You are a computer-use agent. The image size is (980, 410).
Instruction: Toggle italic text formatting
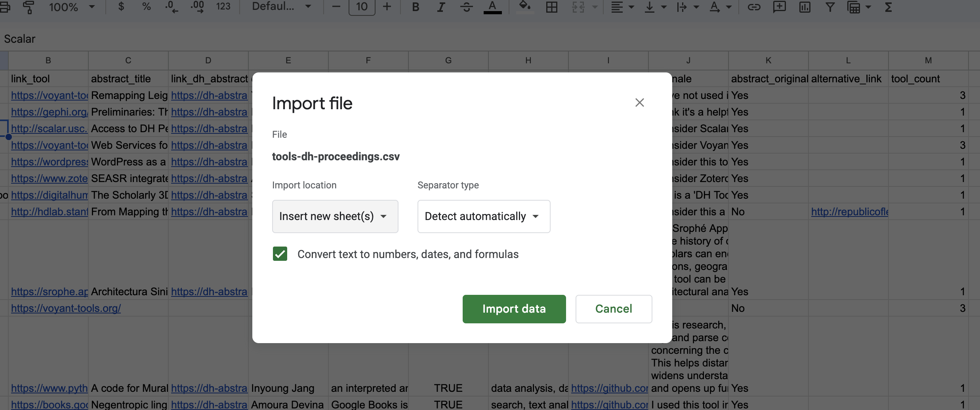pos(441,7)
